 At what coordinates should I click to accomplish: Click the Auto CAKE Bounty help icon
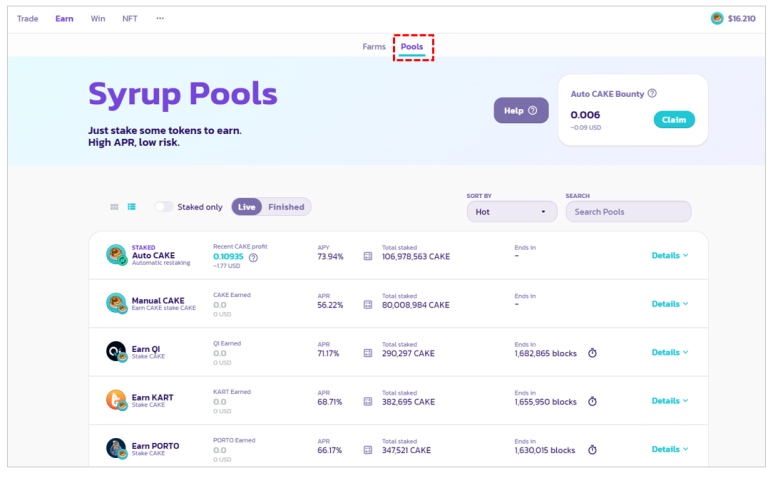(x=652, y=93)
